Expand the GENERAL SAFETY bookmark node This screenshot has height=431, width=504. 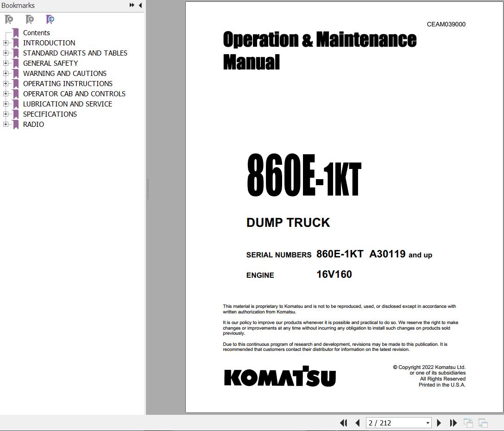click(x=6, y=63)
